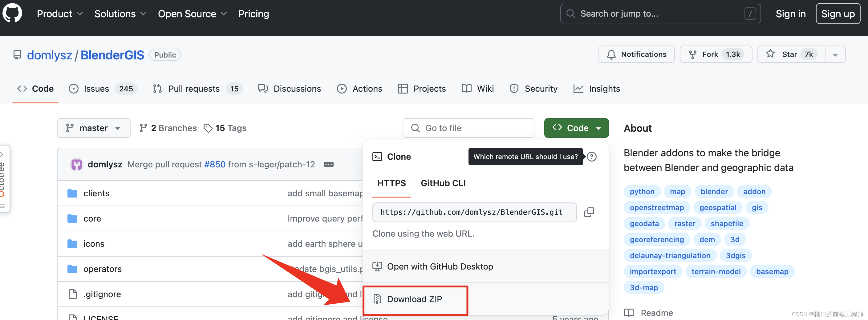Open the Wiki tab
This screenshot has height=320, width=868.
point(477,89)
